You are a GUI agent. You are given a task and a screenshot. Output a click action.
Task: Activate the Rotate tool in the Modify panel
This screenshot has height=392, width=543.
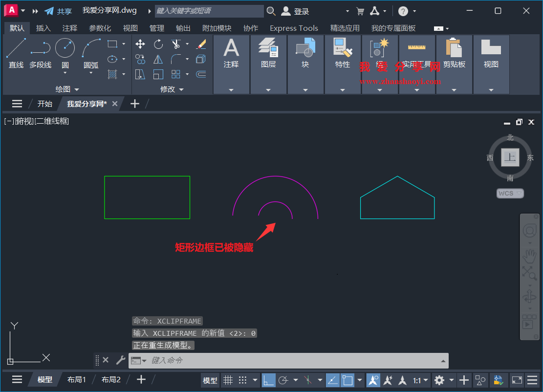pyautogui.click(x=158, y=44)
